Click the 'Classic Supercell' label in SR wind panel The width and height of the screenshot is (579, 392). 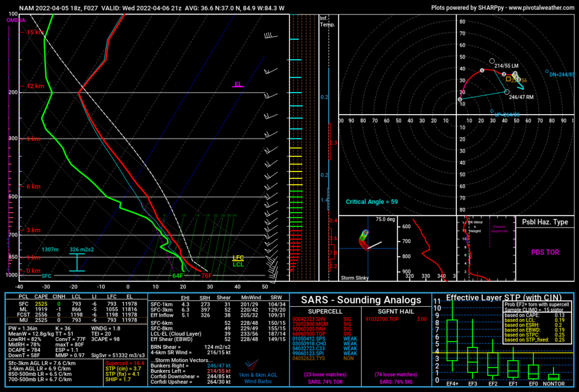pyautogui.click(x=499, y=229)
